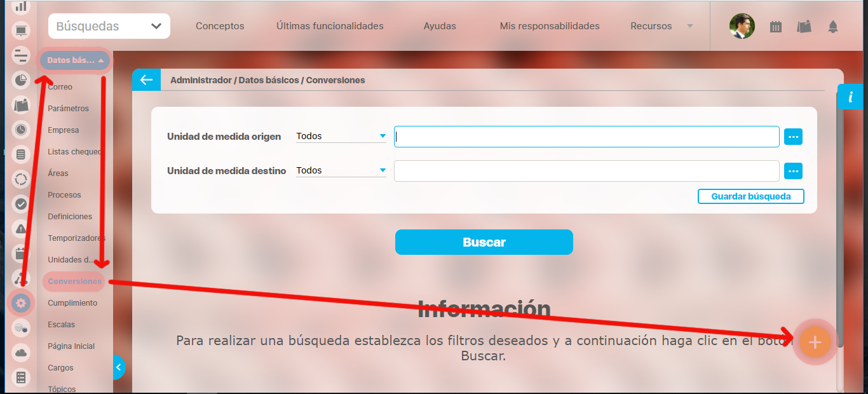
Task: Click the orange plus create button
Action: click(x=815, y=343)
